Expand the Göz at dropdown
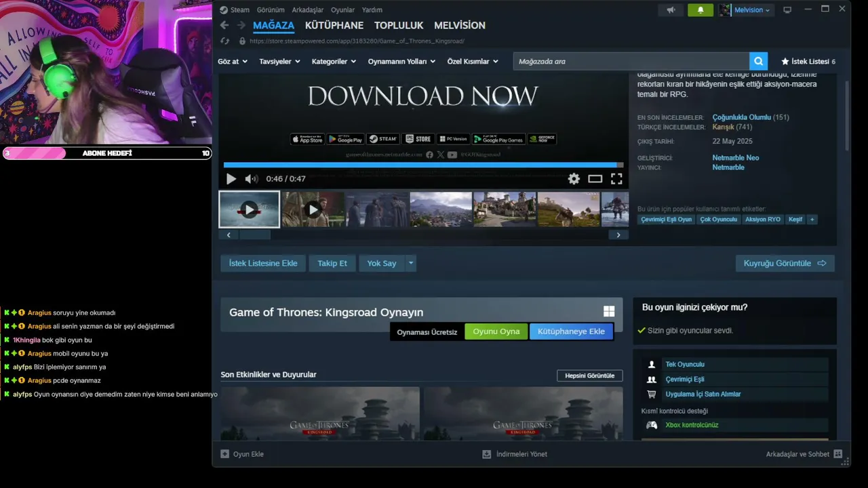 coord(233,62)
